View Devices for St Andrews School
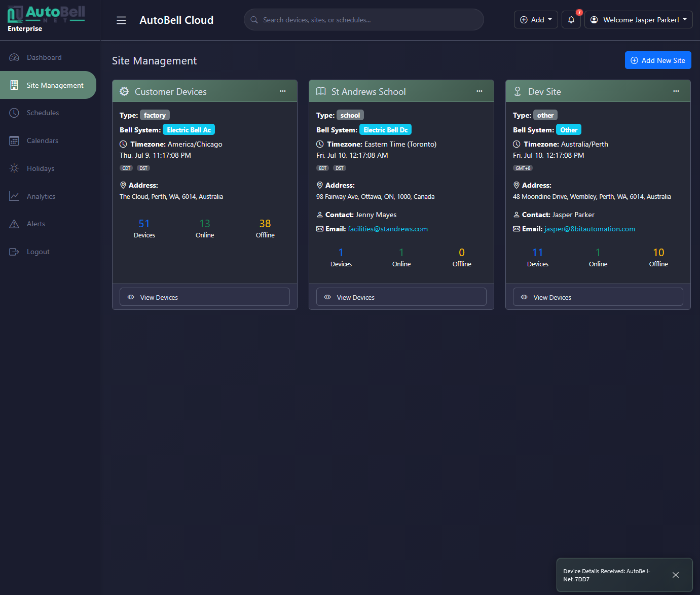This screenshot has height=595, width=700. [401, 297]
